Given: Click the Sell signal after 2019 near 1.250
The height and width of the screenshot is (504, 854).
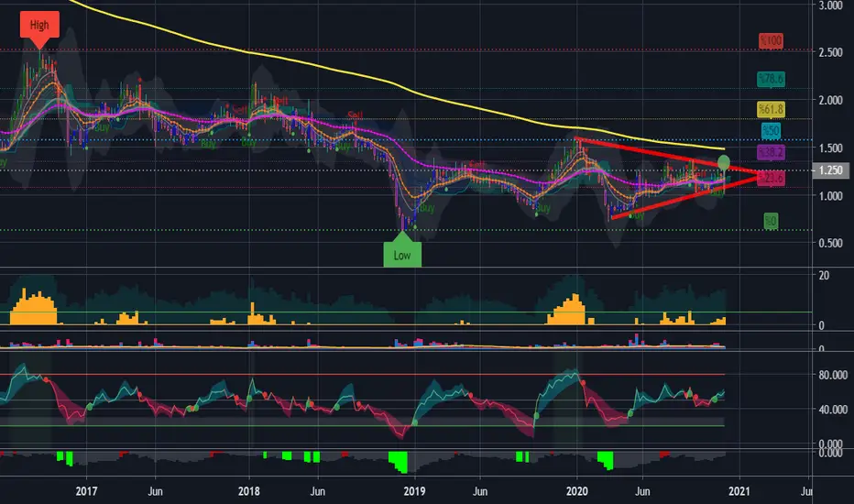Looking at the screenshot, I should (477, 164).
